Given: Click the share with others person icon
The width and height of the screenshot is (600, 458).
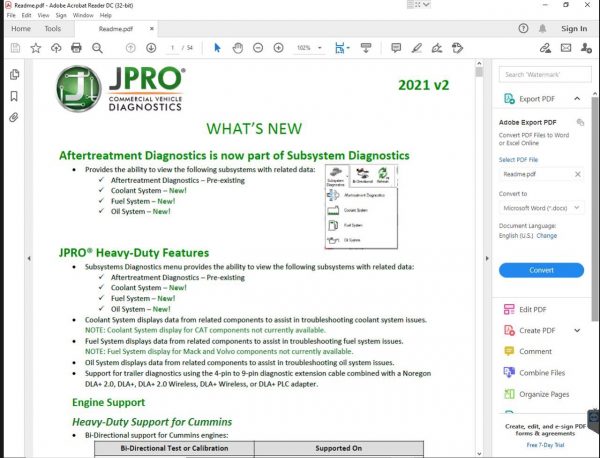Looking at the screenshot, I should tap(586, 48).
